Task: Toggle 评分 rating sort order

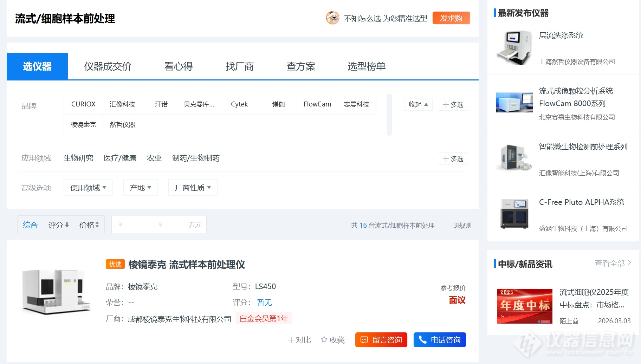Action: [x=59, y=225]
